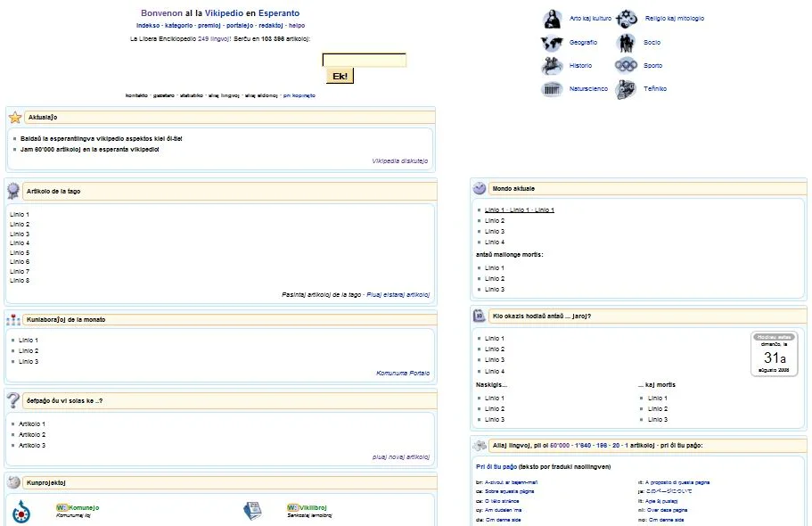The width and height of the screenshot is (812, 526).
Task: Open the pluaj novaj artikoloj link
Action: [400, 456]
